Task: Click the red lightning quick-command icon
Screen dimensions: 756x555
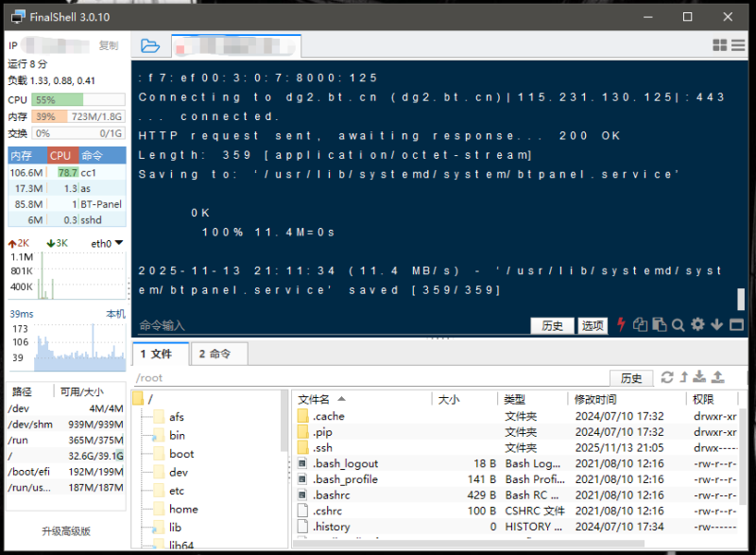Action: click(621, 325)
